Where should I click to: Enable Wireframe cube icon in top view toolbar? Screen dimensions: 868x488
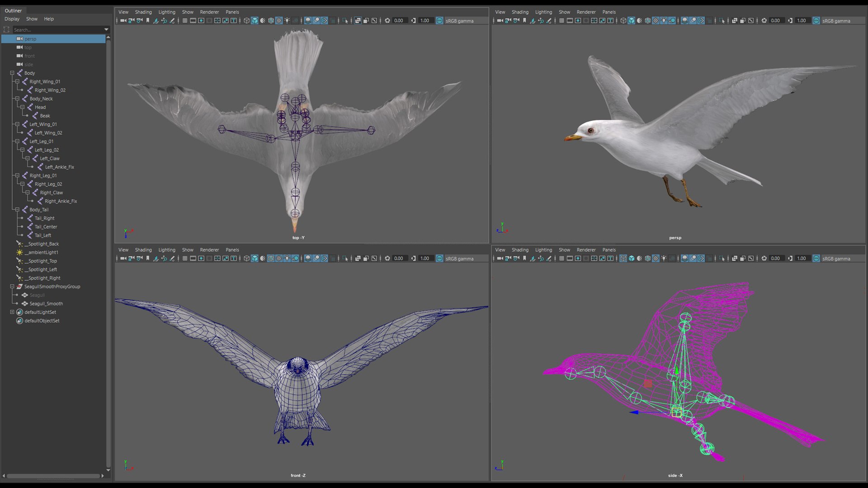(x=246, y=20)
